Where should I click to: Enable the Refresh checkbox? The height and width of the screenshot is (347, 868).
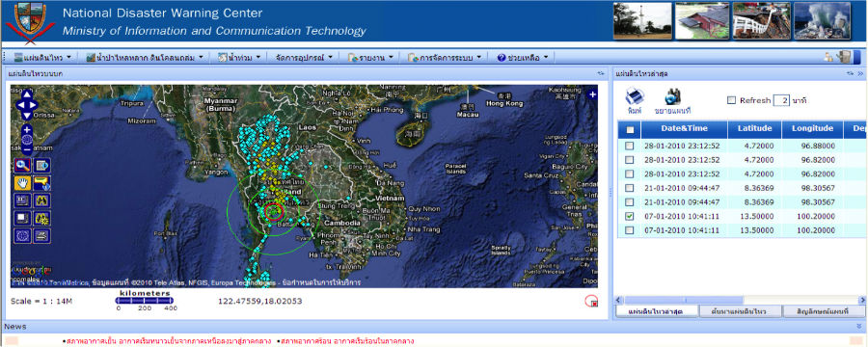pos(731,100)
